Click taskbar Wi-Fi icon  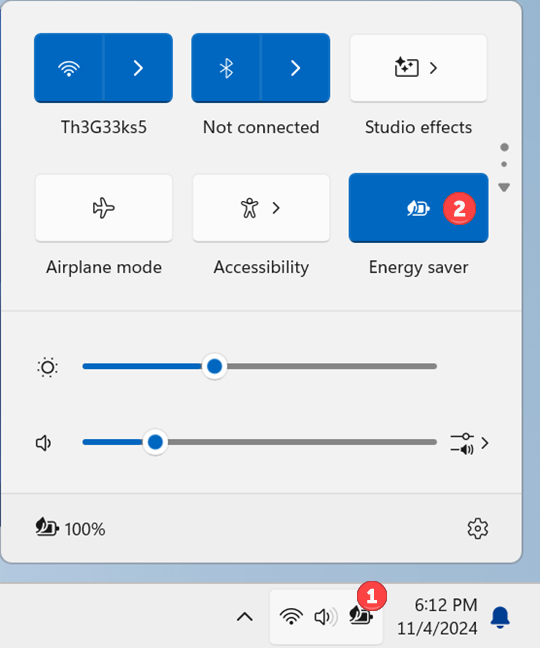coord(291,617)
